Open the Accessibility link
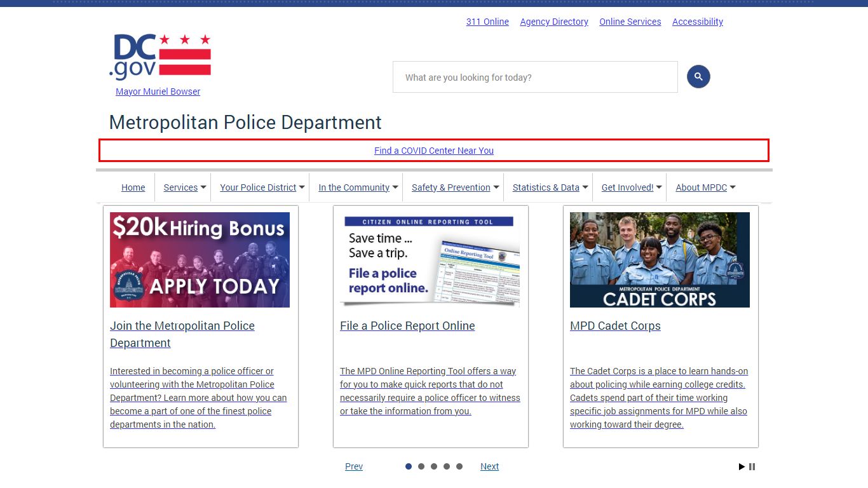 [698, 22]
